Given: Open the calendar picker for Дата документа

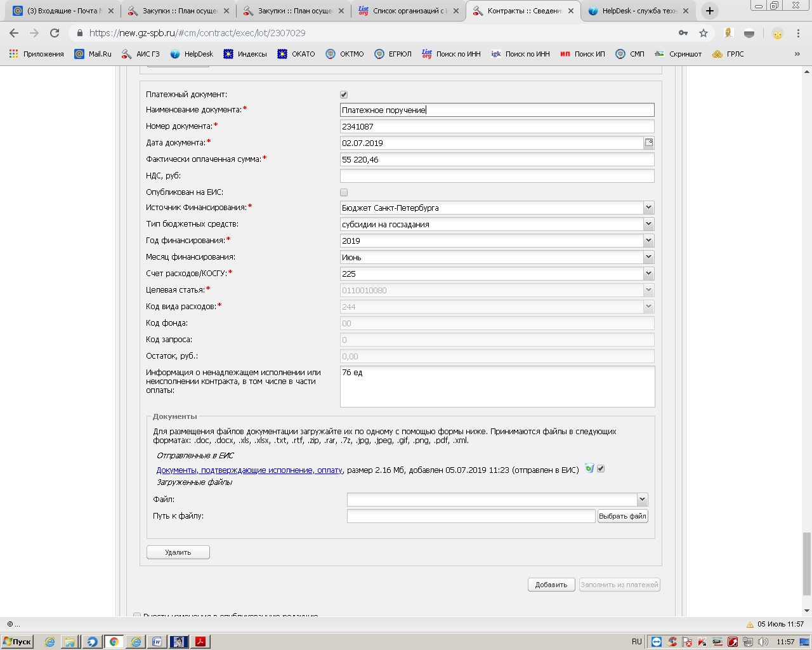Looking at the screenshot, I should [648, 143].
